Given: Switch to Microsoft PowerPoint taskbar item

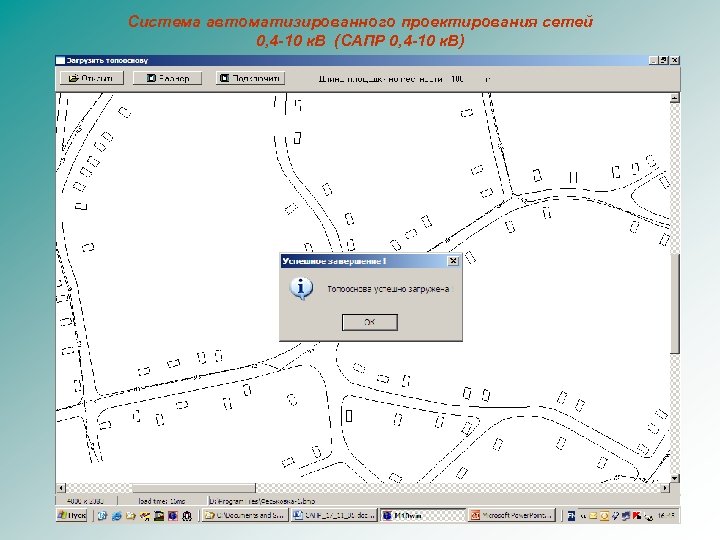Looking at the screenshot, I should [x=512, y=515].
